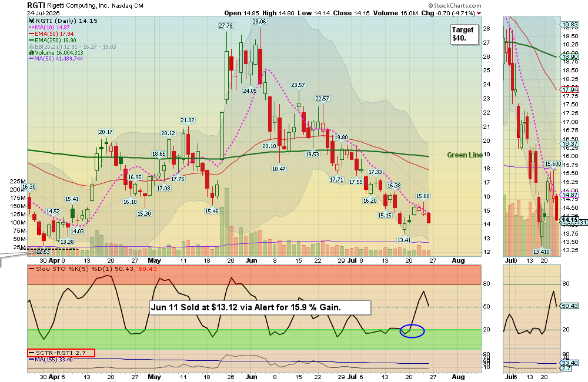The width and height of the screenshot is (588, 382).
Task: Click the 15.46 price label
Action: 212,211
